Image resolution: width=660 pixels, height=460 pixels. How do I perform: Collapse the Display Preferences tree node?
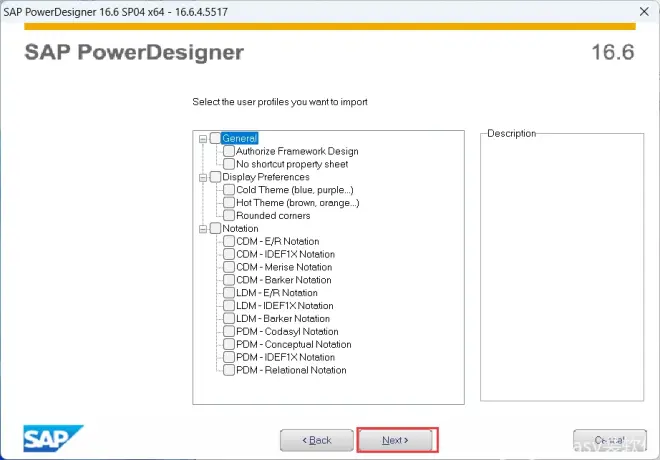[203, 177]
